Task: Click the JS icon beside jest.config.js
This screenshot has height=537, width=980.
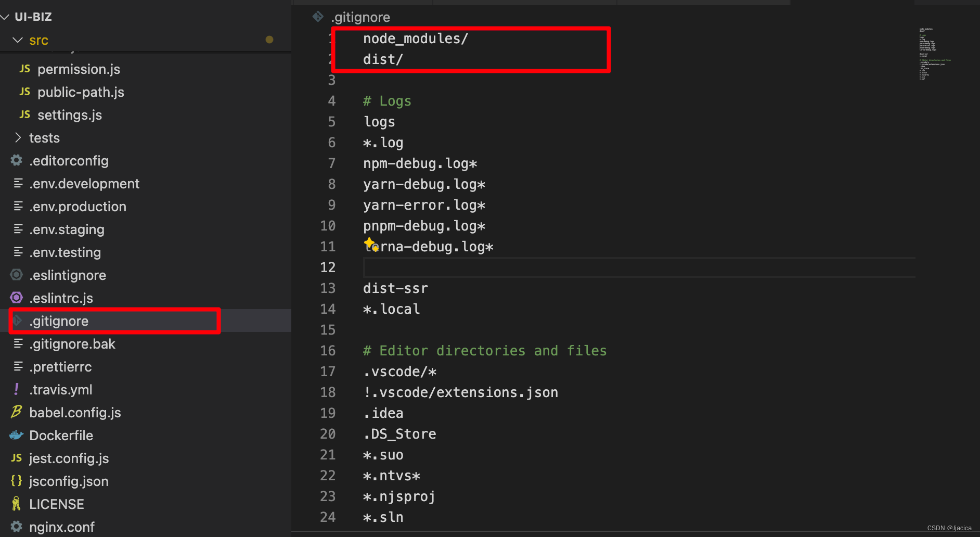Action: (x=16, y=458)
